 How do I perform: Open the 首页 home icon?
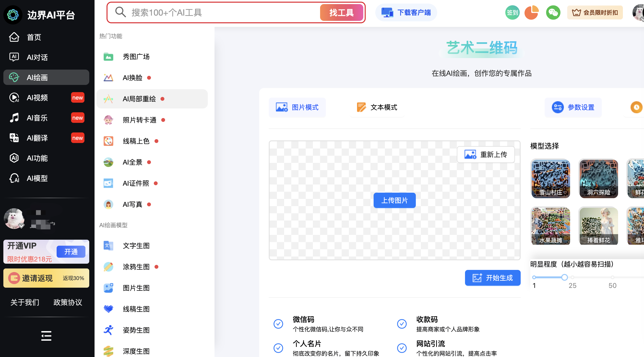pos(14,37)
